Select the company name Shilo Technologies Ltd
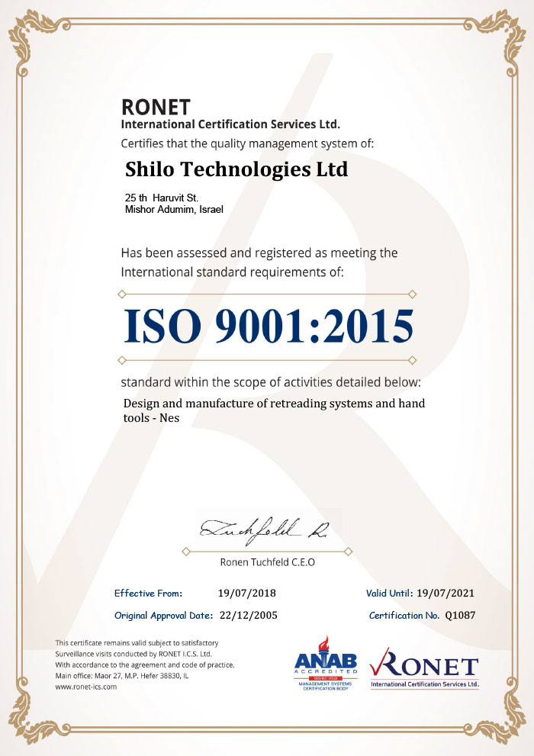The width and height of the screenshot is (534, 756). point(236,169)
